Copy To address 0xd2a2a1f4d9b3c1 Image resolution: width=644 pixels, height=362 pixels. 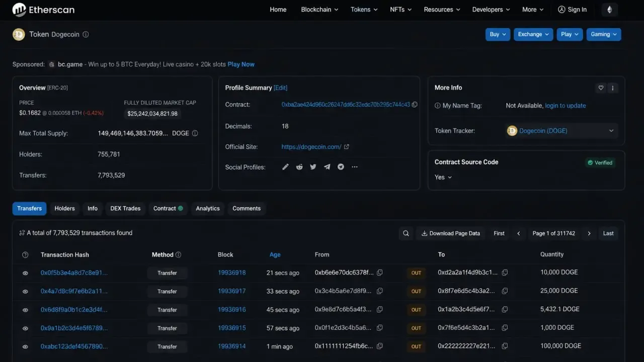pos(505,273)
